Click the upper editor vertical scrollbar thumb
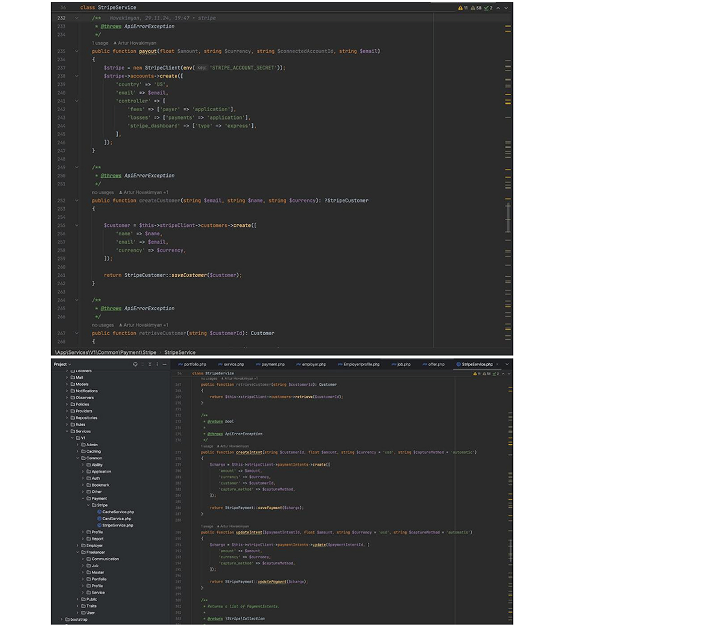Image resolution: width=707 pixels, height=632 pixels. [x=508, y=218]
